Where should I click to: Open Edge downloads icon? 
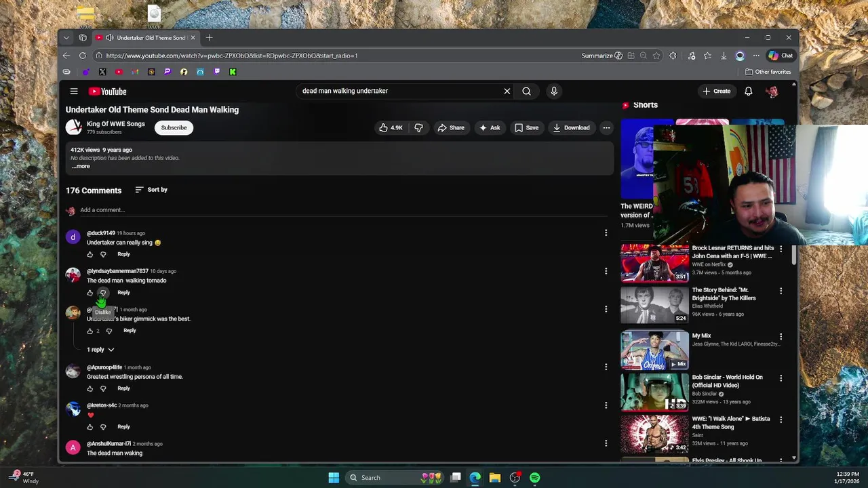point(724,56)
